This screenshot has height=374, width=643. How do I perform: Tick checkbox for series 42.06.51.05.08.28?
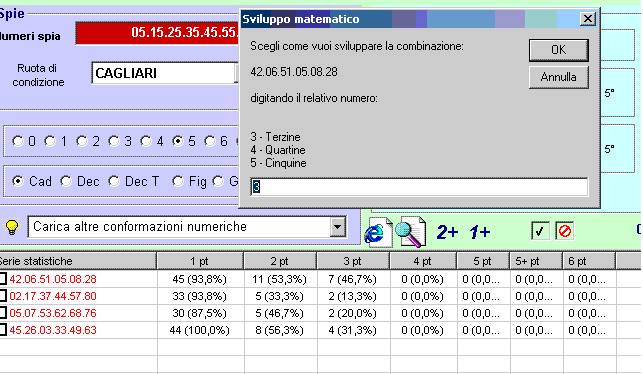(2, 279)
